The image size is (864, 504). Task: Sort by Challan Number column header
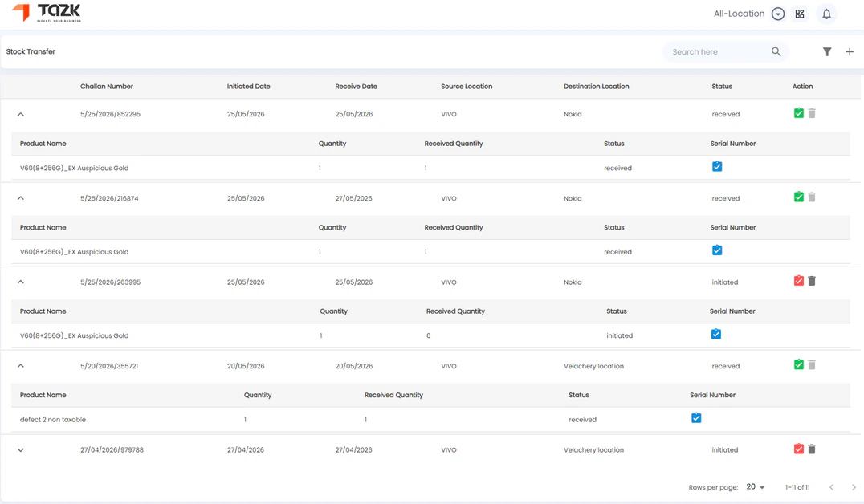[x=107, y=87]
